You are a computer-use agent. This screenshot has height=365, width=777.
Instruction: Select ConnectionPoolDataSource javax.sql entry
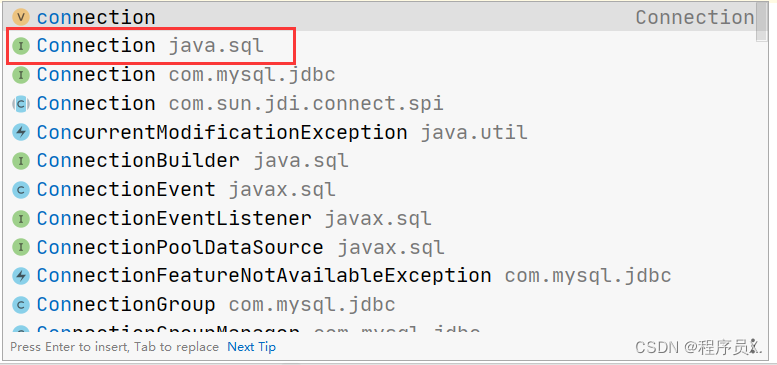(383, 247)
